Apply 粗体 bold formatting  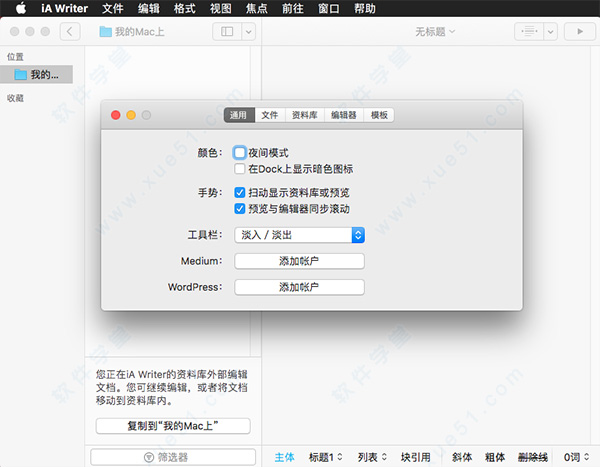(x=495, y=457)
